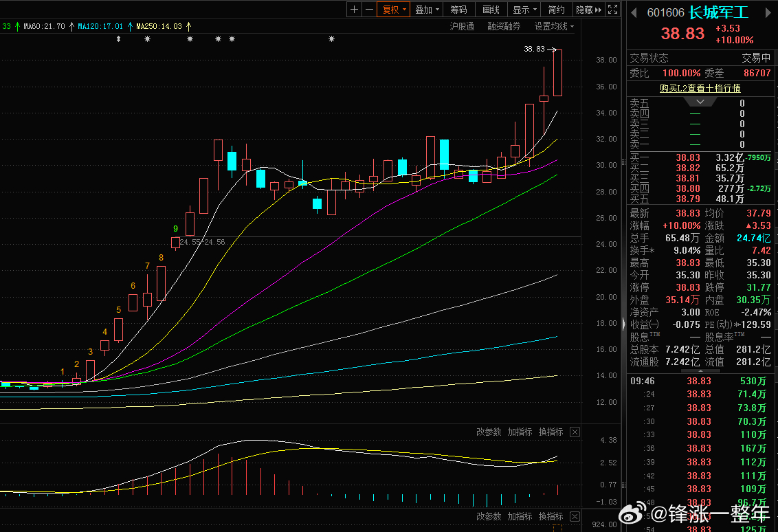Click the 涨停 value 38.83
Image resolution: width=778 pixels, height=532 pixels.
(x=688, y=287)
